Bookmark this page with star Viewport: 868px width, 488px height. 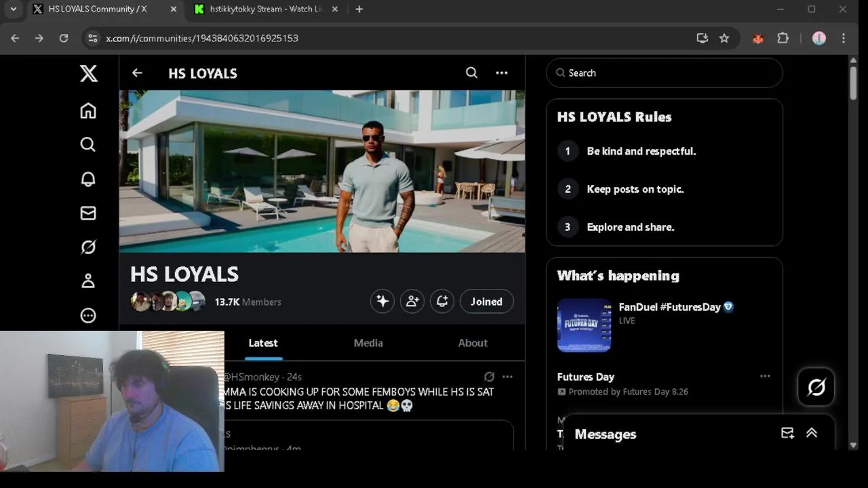pyautogui.click(x=724, y=39)
